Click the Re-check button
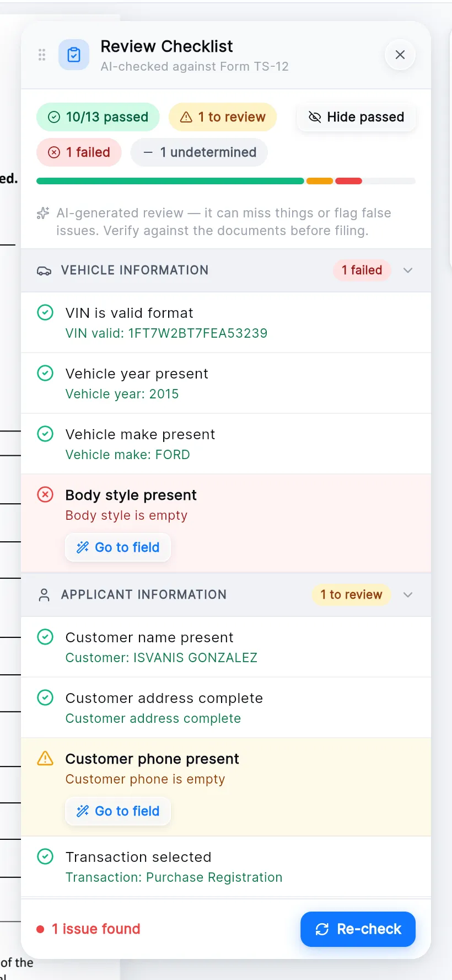Image resolution: width=452 pixels, height=980 pixels. (358, 929)
